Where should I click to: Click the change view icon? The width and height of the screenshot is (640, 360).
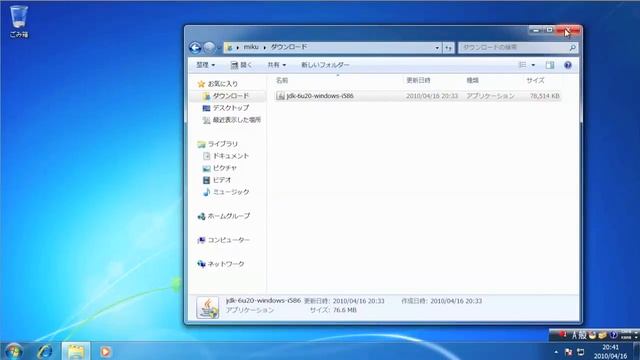[x=522, y=65]
